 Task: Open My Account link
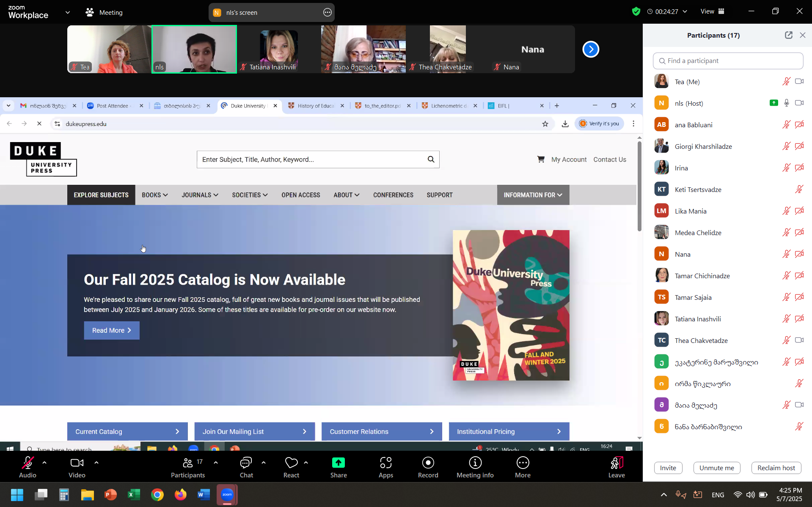pos(569,159)
